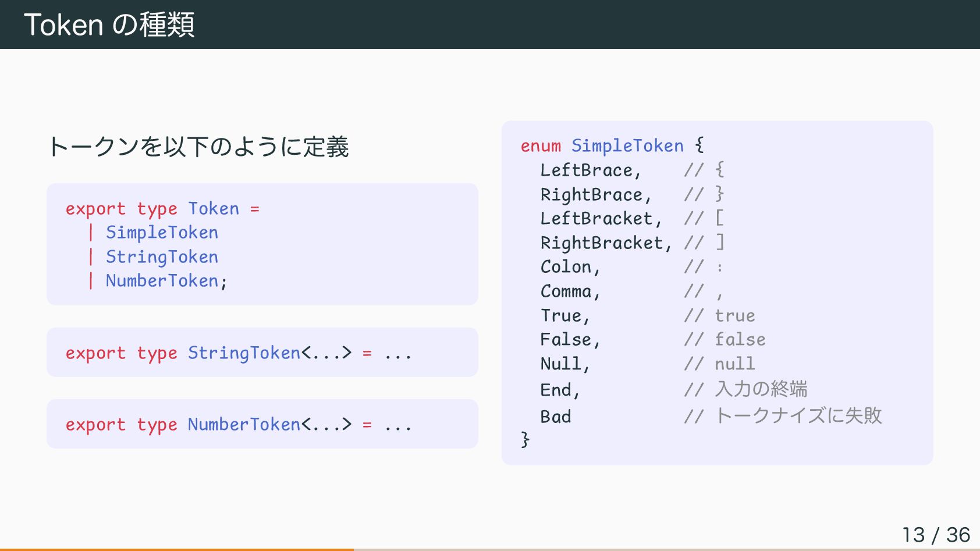
Task: Select StringToken in the Token union type
Action: 162,257
